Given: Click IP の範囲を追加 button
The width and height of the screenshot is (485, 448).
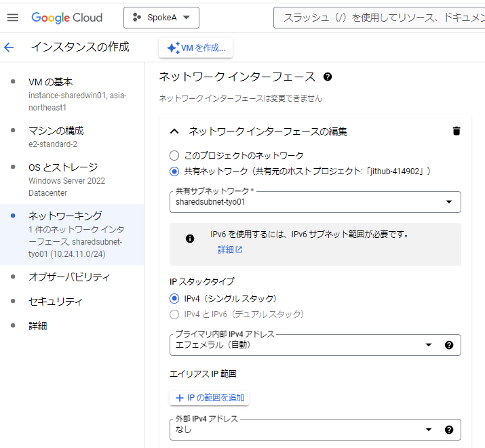Looking at the screenshot, I should click(x=210, y=397).
